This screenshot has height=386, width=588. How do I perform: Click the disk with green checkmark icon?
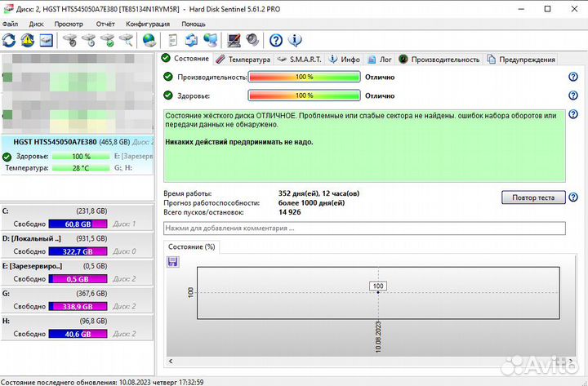tap(108, 40)
